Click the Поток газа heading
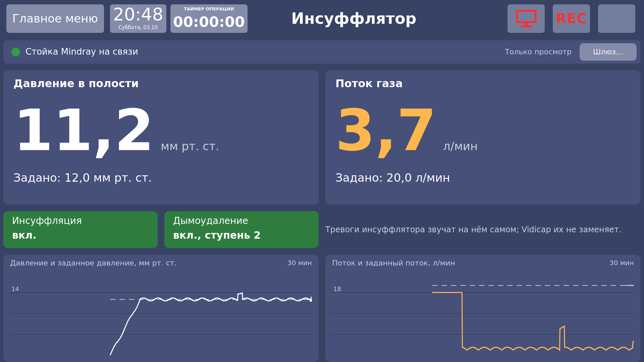 click(x=369, y=83)
